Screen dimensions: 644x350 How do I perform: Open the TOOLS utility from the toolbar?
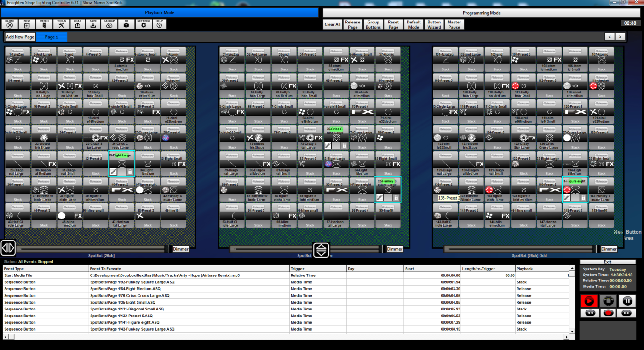point(61,24)
